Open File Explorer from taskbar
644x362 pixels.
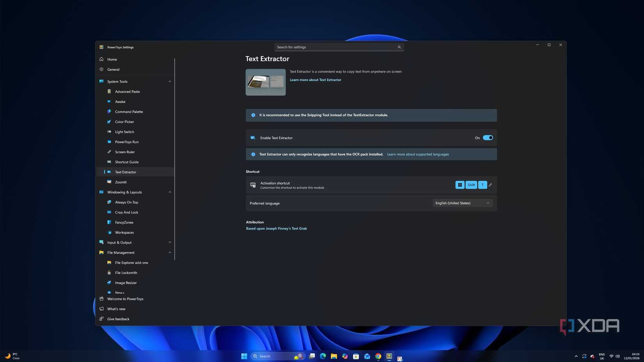(334, 356)
